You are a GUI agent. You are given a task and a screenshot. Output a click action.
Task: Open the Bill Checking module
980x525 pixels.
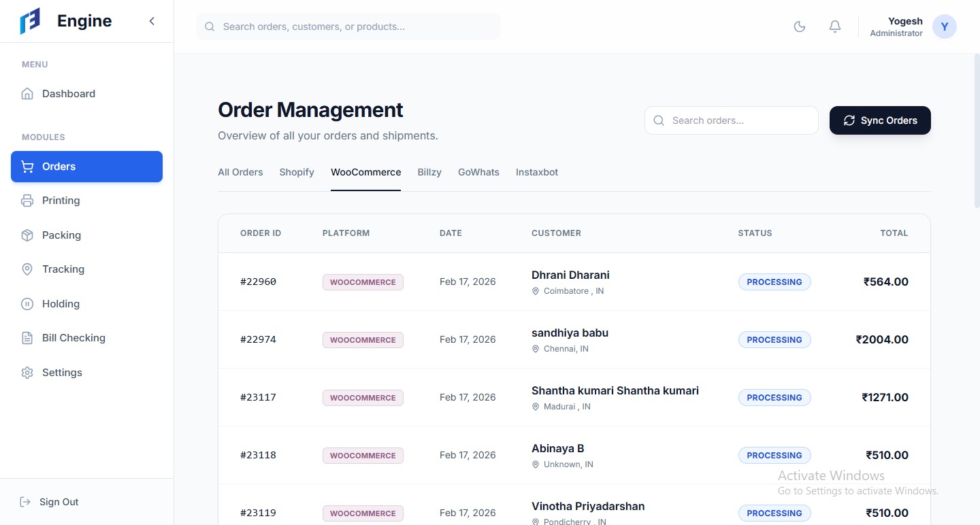(73, 338)
